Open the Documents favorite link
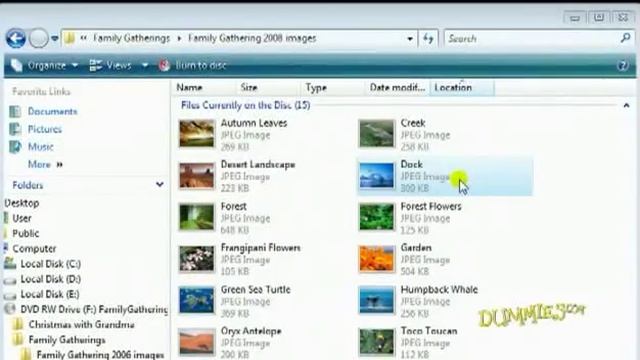Viewport: 640px width, 360px height. (x=52, y=111)
